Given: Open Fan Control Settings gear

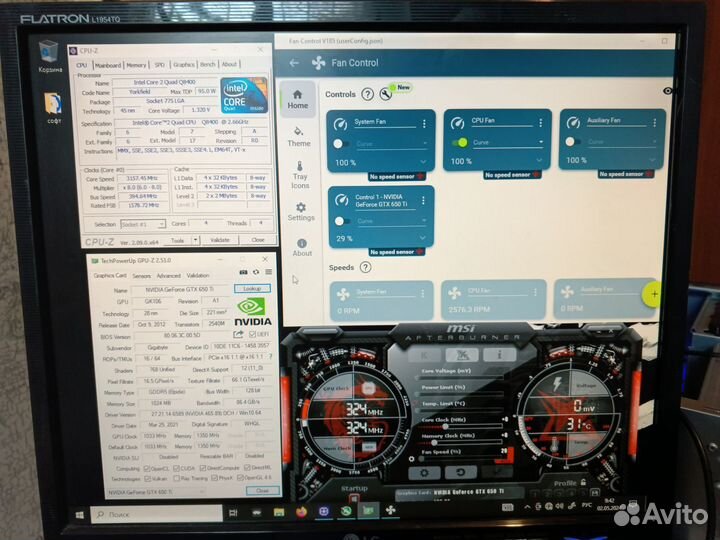Looking at the screenshot, I should tap(301, 211).
